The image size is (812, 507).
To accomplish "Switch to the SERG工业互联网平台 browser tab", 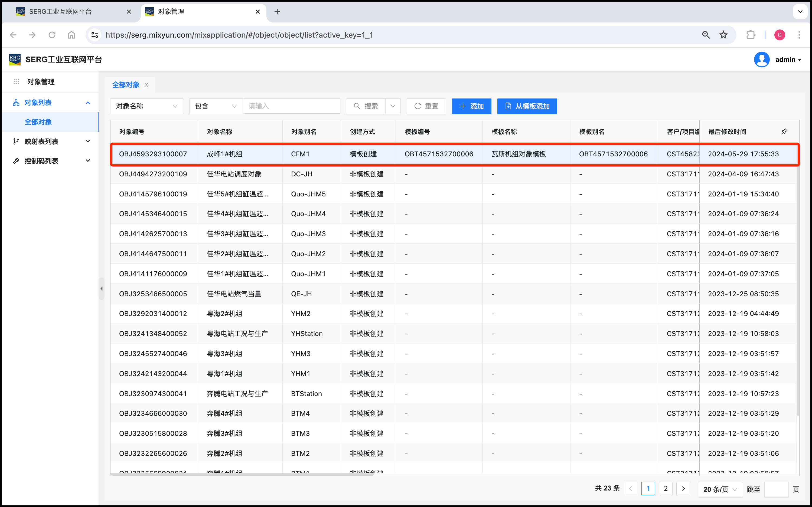I will pyautogui.click(x=60, y=12).
